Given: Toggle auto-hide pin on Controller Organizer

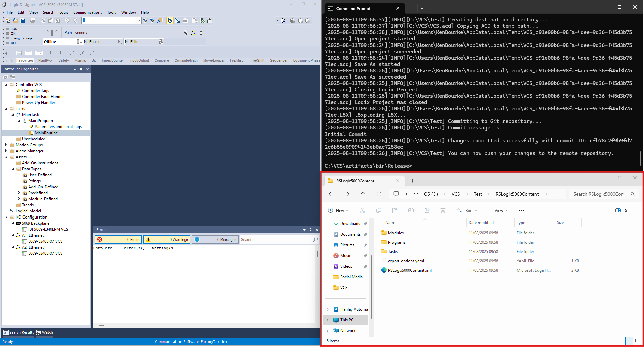Looking at the screenshot, I should click(81, 69).
